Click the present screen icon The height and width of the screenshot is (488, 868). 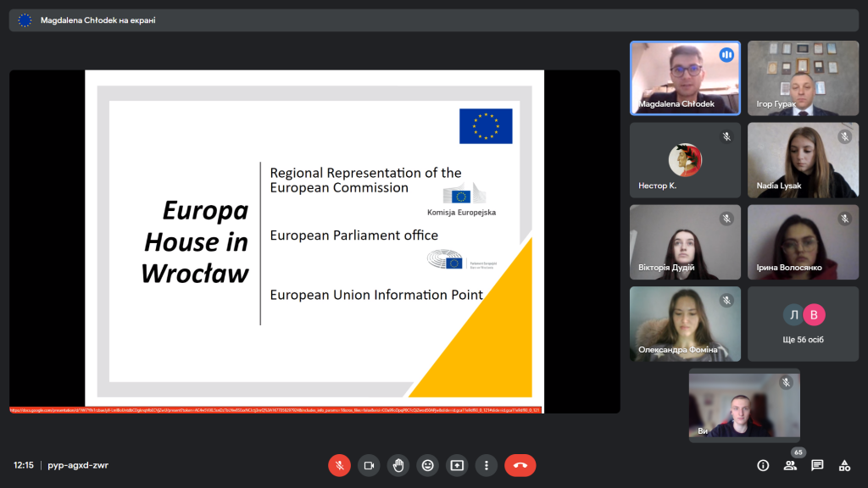pyautogui.click(x=457, y=465)
